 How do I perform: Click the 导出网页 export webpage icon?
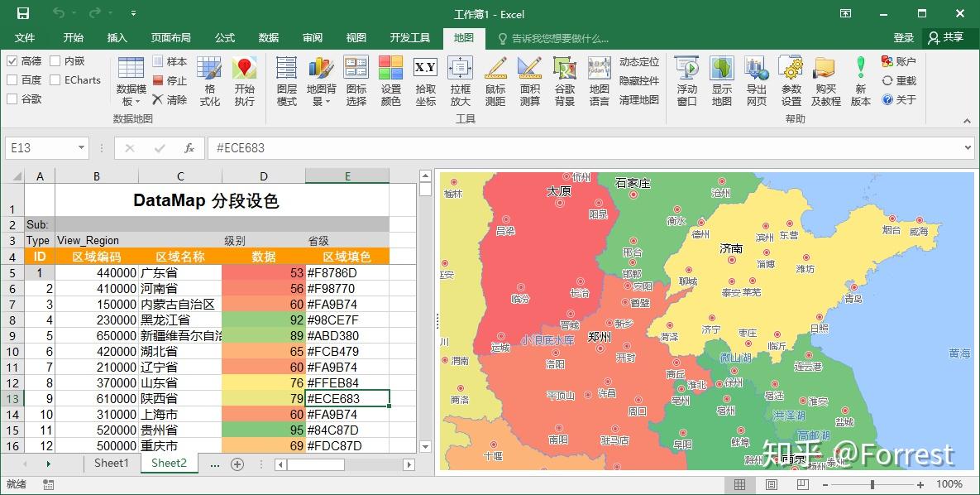pyautogui.click(x=756, y=81)
